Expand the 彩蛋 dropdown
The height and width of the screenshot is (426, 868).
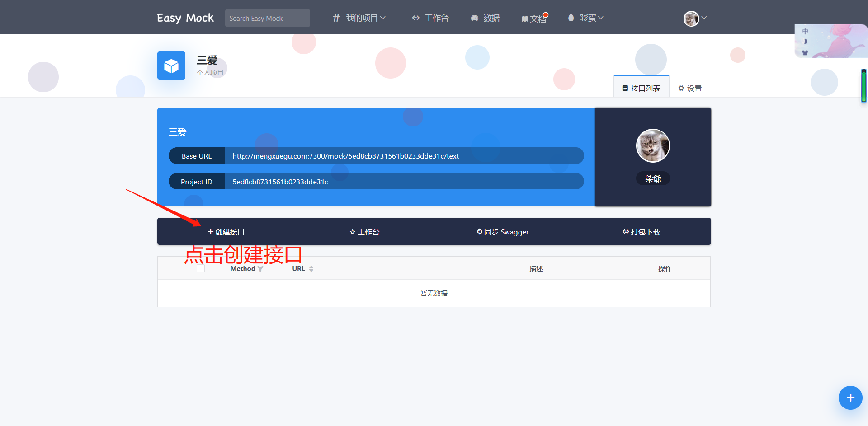click(x=591, y=18)
